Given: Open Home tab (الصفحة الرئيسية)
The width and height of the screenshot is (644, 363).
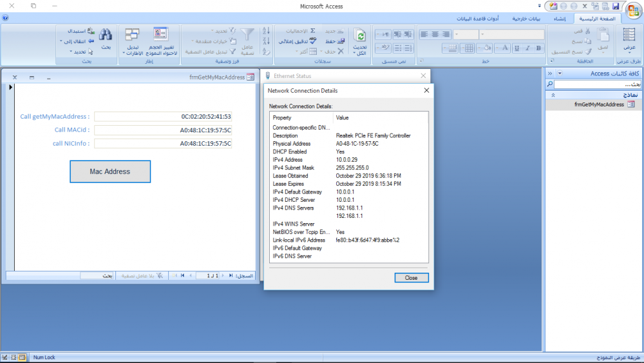Looking at the screenshot, I should click(598, 19).
